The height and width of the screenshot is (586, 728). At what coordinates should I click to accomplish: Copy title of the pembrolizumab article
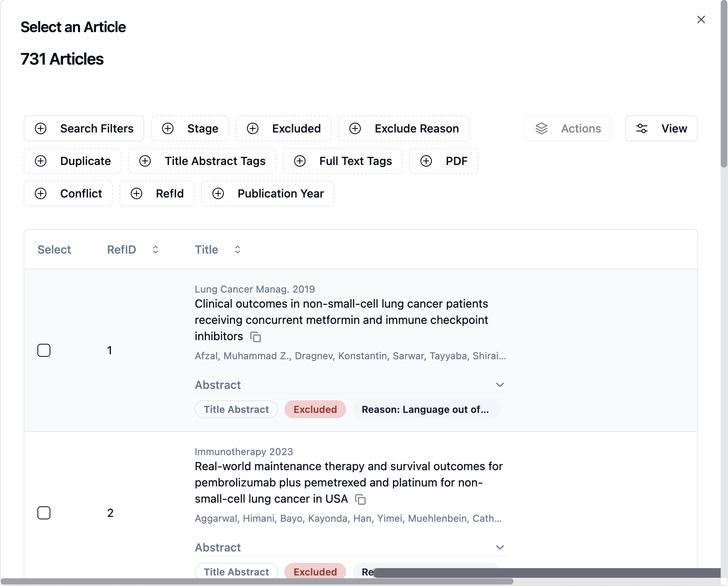point(360,499)
